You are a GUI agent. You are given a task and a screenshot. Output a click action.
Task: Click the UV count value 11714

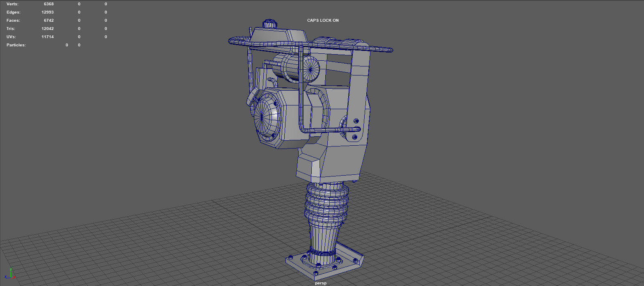point(48,37)
